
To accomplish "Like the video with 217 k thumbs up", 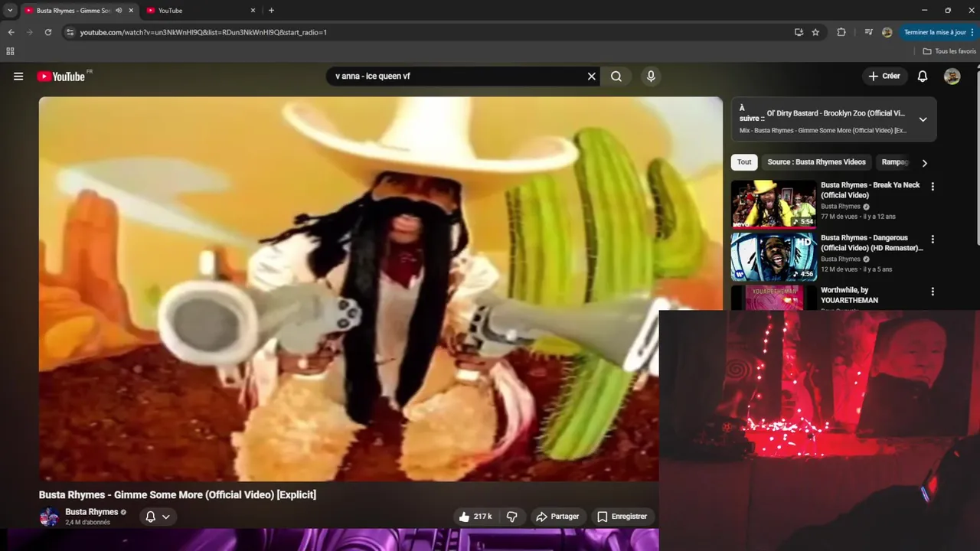I will 475,517.
